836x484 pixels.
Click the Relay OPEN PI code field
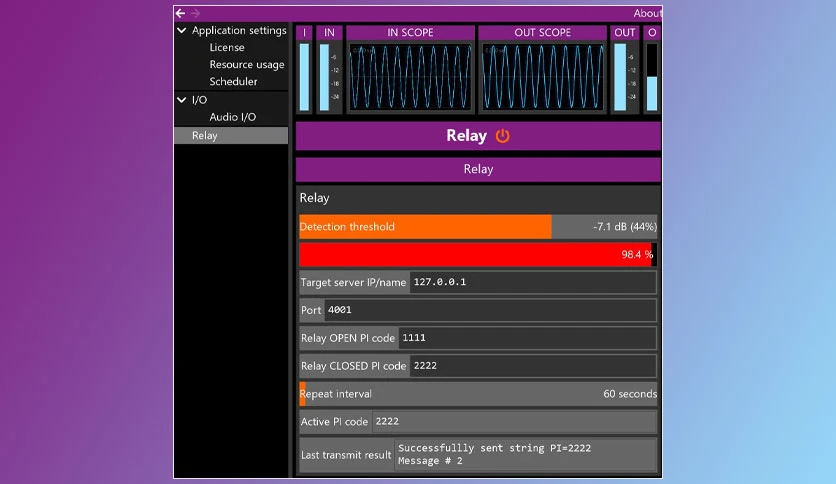tap(527, 337)
